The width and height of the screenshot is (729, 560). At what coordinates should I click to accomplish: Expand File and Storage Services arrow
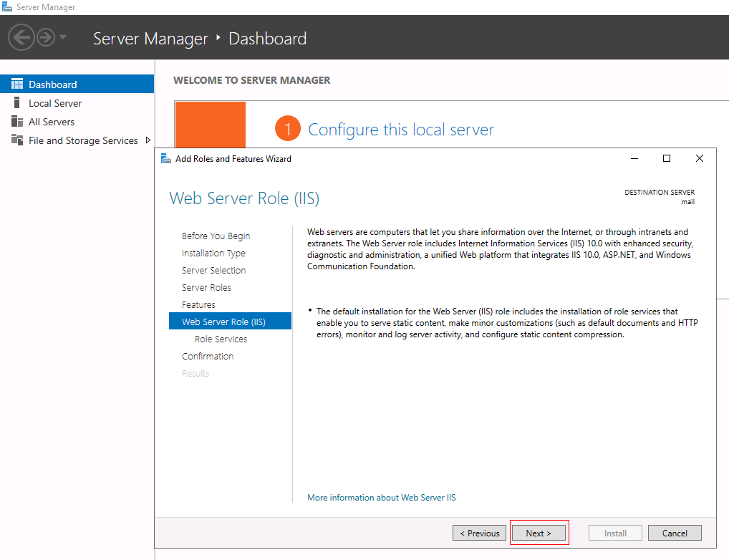[x=148, y=140]
